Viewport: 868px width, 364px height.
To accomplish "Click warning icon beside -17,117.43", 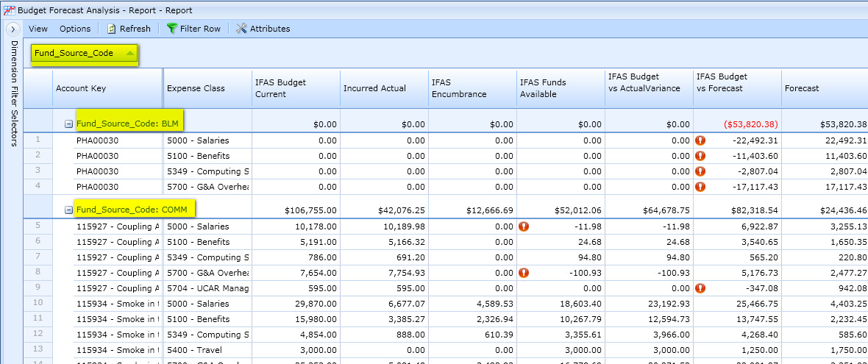I will (701, 187).
